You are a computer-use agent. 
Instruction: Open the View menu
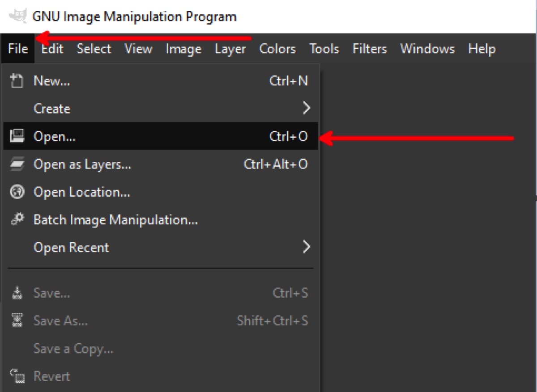(x=138, y=48)
